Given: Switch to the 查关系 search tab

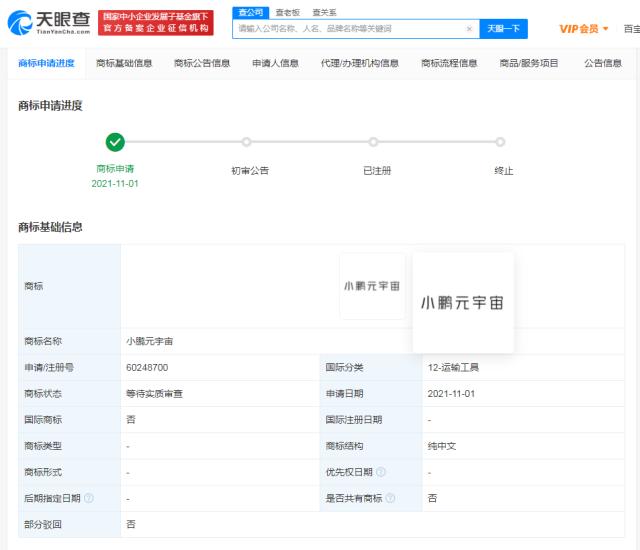Looking at the screenshot, I should pyautogui.click(x=324, y=12).
